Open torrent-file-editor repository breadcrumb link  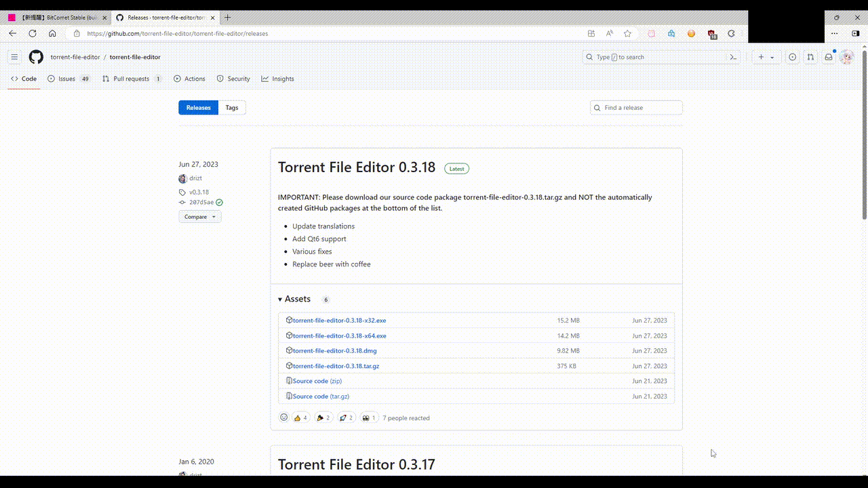[x=135, y=57]
